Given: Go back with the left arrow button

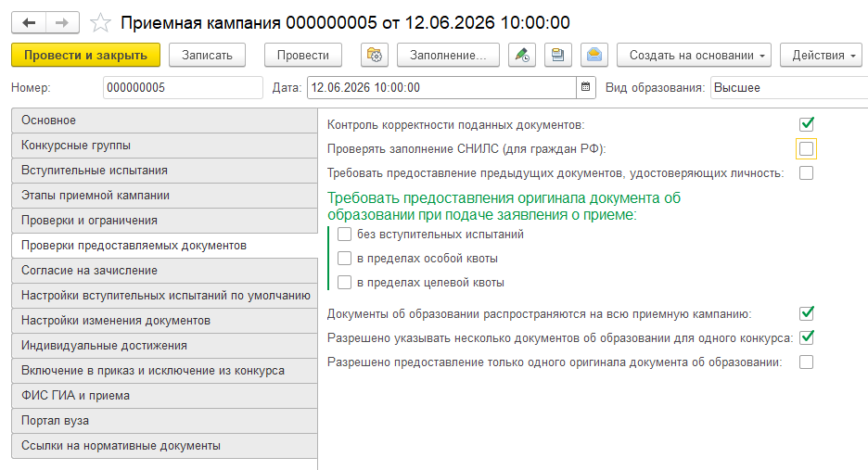Looking at the screenshot, I should coord(29,22).
